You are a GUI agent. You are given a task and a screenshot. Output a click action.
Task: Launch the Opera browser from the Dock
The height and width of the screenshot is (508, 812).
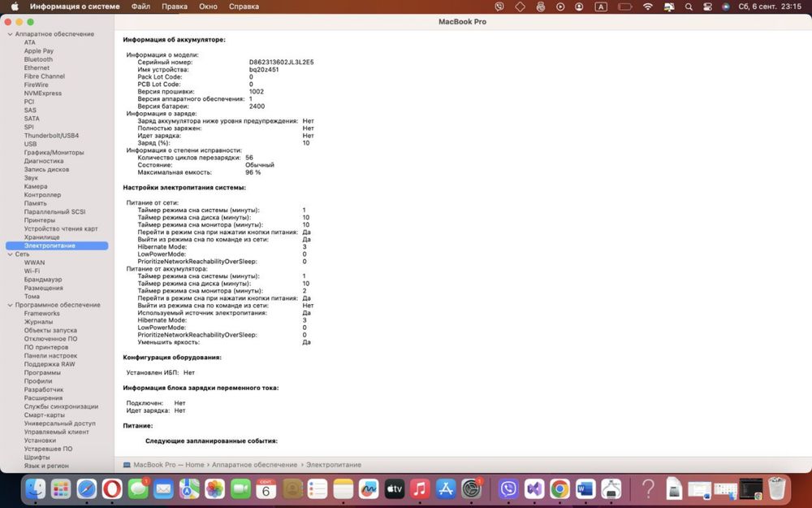click(112, 488)
